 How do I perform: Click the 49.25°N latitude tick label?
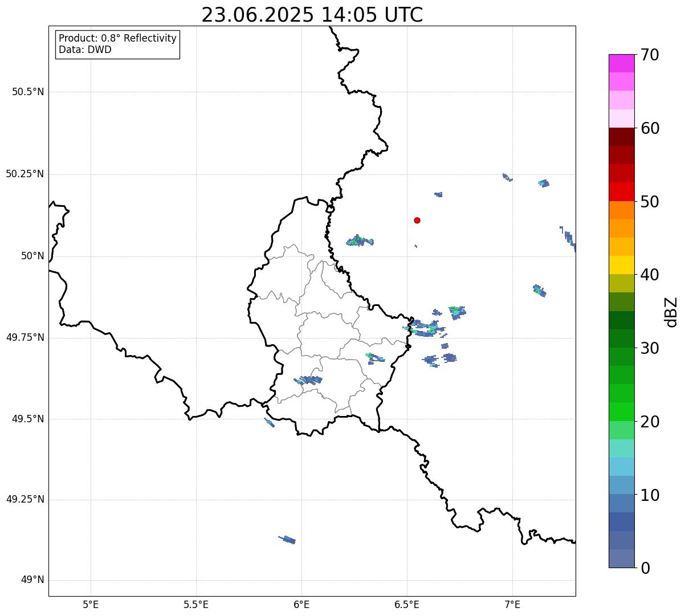coord(25,500)
